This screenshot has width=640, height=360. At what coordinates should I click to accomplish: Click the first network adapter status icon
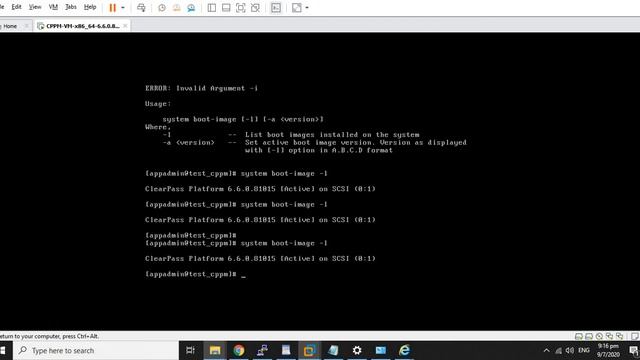coord(609,336)
